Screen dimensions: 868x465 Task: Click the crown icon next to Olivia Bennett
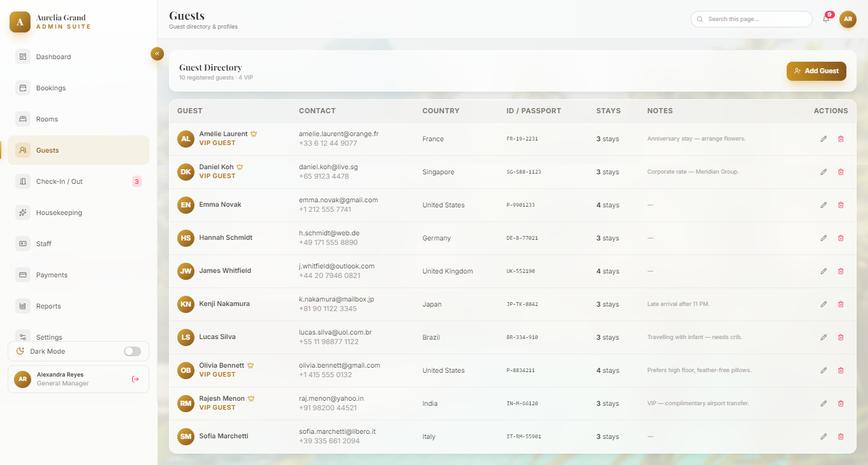click(250, 366)
